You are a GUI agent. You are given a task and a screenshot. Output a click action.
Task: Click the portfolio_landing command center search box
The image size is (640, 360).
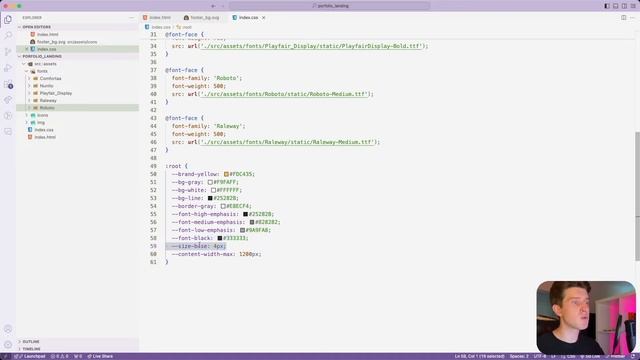click(329, 6)
